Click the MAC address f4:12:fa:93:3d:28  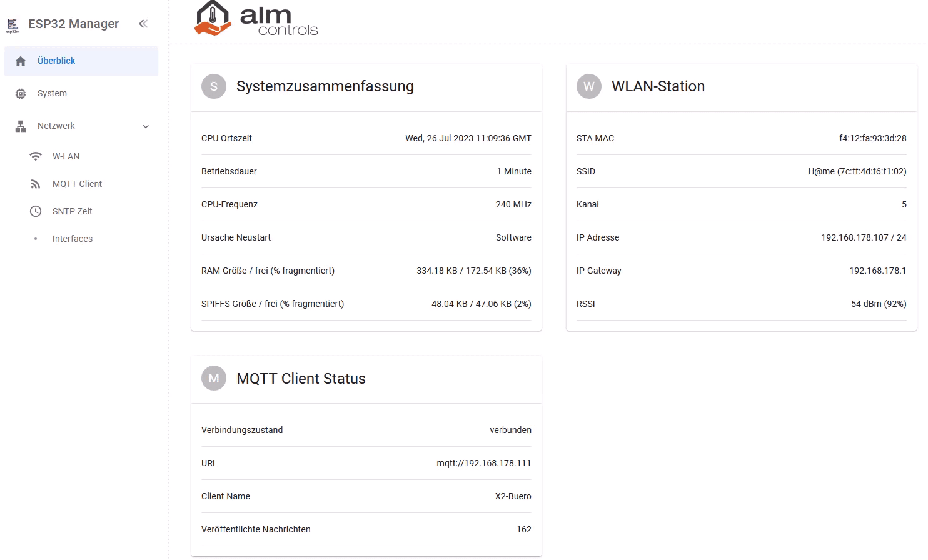[873, 138]
